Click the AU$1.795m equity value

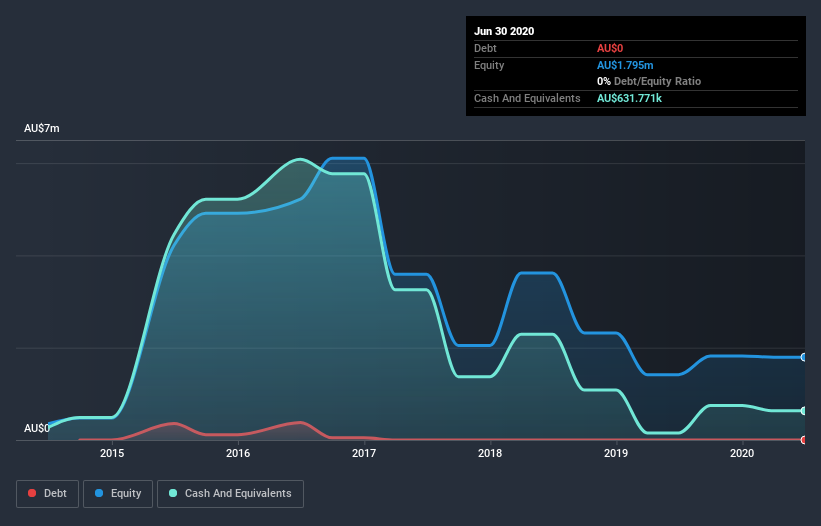click(625, 65)
